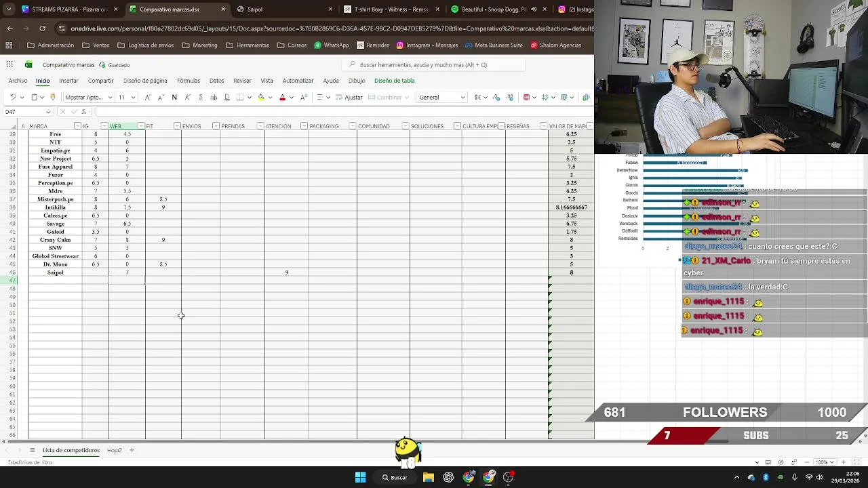The width and height of the screenshot is (868, 488).
Task: Click the insert function fx icon
Action: click(x=84, y=112)
